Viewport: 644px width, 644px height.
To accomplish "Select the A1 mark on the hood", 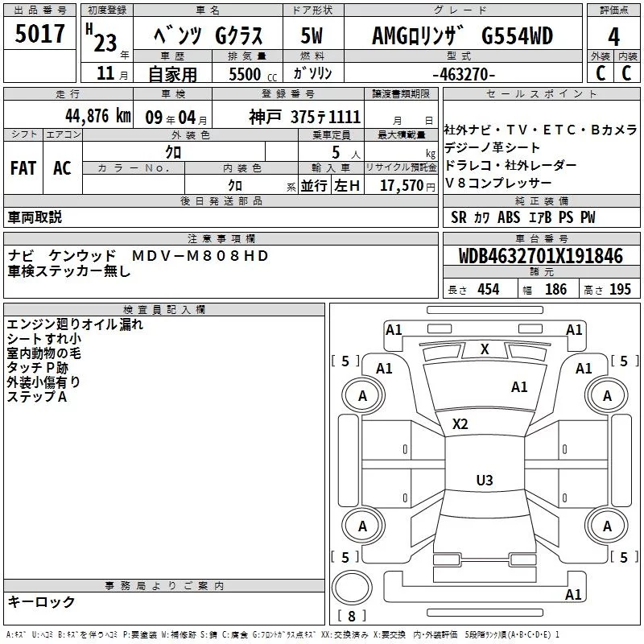I will coord(519,387).
